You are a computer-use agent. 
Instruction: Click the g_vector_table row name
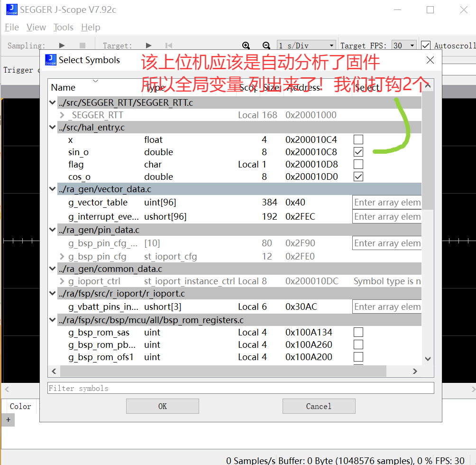98,202
